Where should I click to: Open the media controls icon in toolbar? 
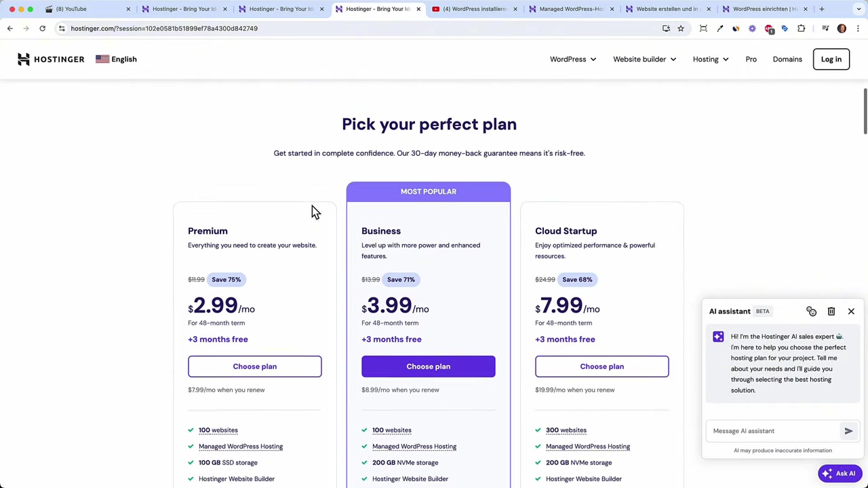coord(825,28)
